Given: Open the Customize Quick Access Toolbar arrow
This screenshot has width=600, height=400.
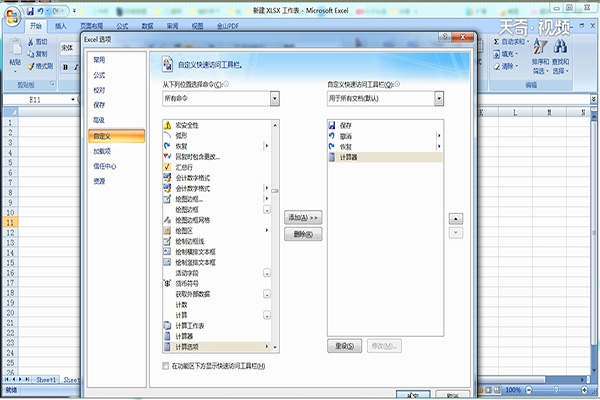Looking at the screenshot, I should [74, 11].
